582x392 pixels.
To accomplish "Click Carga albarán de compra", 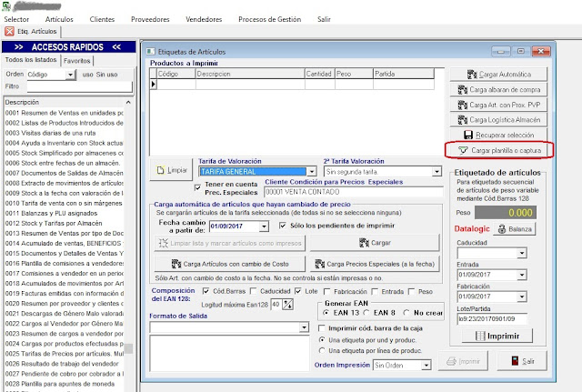I will click(x=499, y=90).
